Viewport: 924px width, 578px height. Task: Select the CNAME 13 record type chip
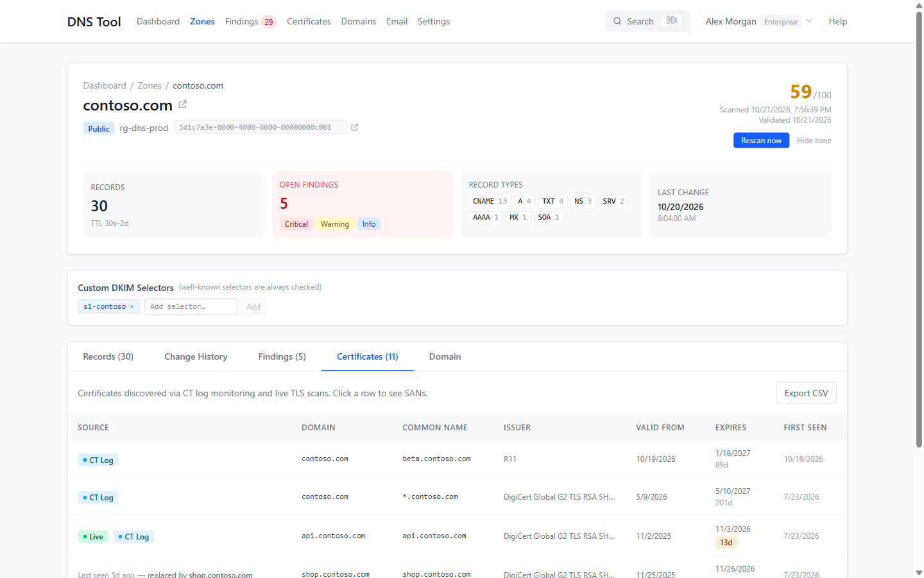point(490,201)
